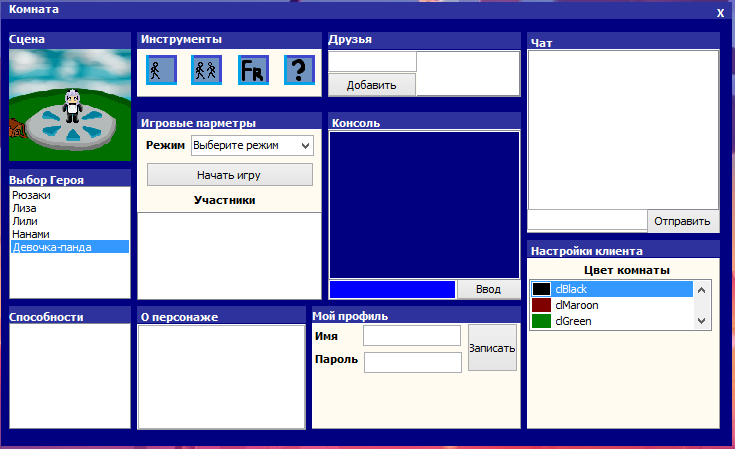Click the Участники participants list area
Viewport: 735px width, 449px height.
click(229, 256)
